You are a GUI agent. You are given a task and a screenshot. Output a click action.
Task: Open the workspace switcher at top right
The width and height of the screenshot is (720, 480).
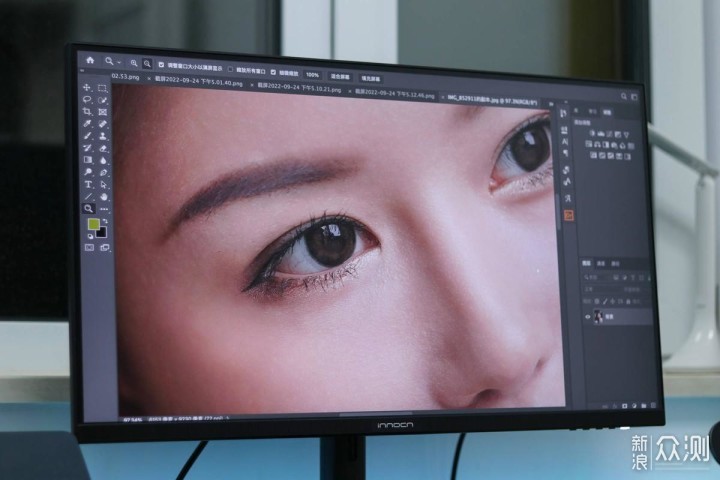pos(634,97)
